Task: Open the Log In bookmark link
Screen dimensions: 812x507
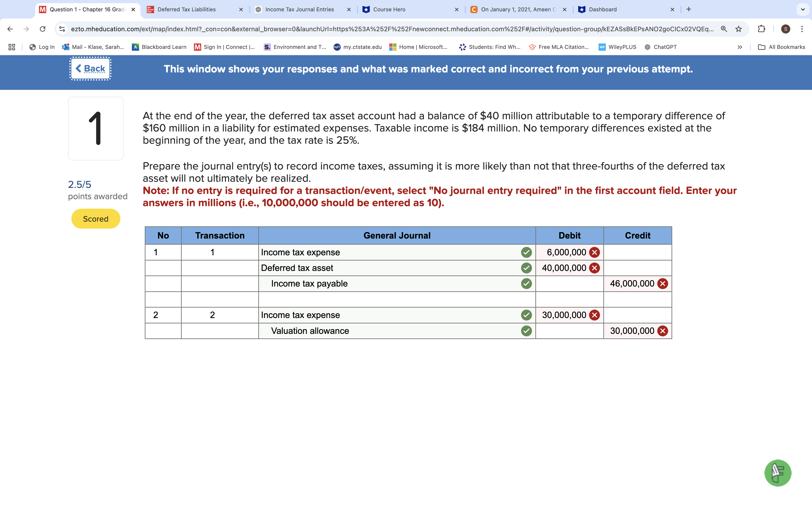Action: (x=46, y=47)
